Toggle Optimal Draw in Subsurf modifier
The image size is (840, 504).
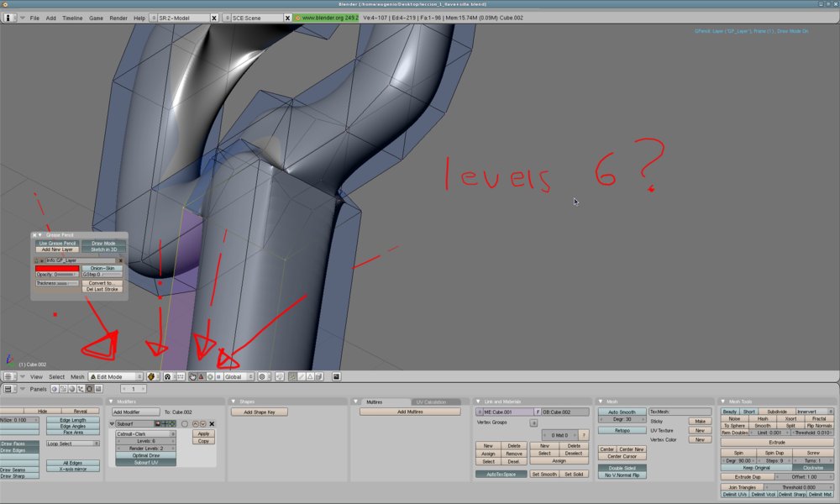[x=145, y=455]
